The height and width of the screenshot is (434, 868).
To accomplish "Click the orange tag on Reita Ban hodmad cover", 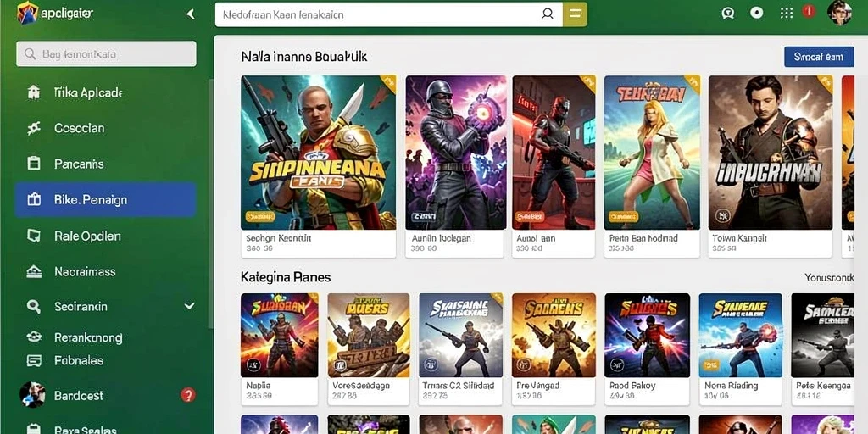I will [623, 216].
